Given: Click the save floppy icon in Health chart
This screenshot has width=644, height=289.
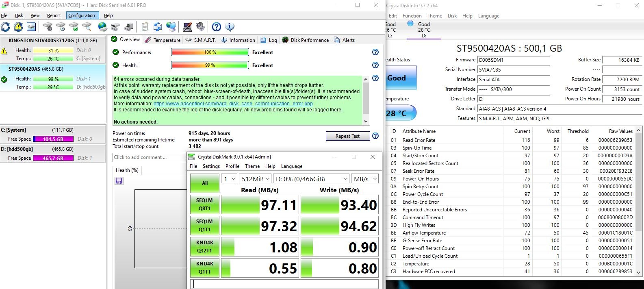Looking at the screenshot, I should pyautogui.click(x=119, y=180).
